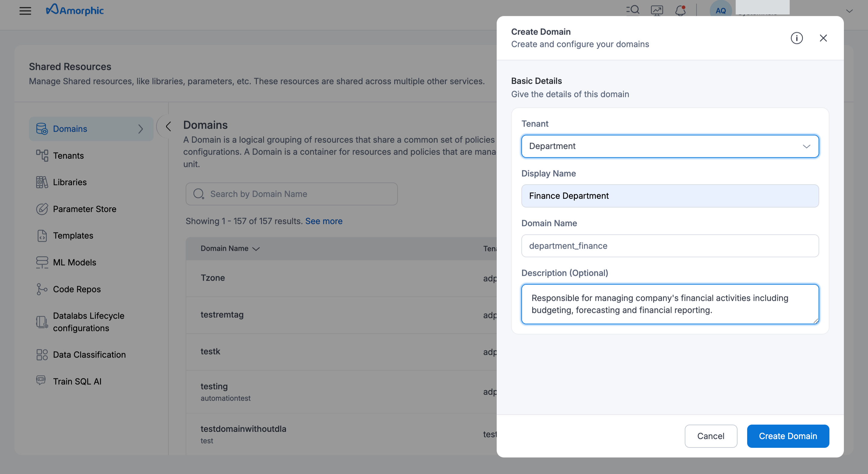Open the monitoring dashboard icon
Viewport: 868px width, 474px height.
coord(657,10)
